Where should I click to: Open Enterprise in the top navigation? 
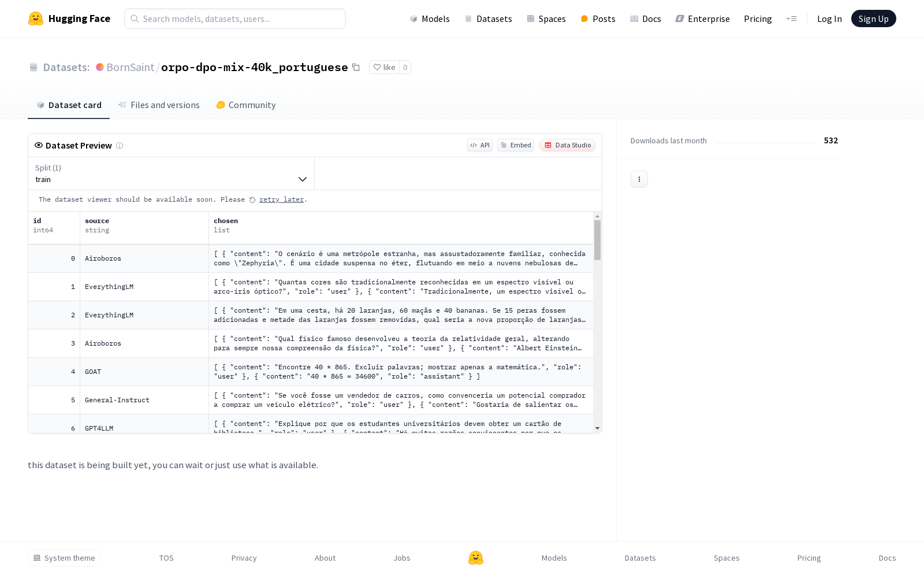pyautogui.click(x=703, y=18)
